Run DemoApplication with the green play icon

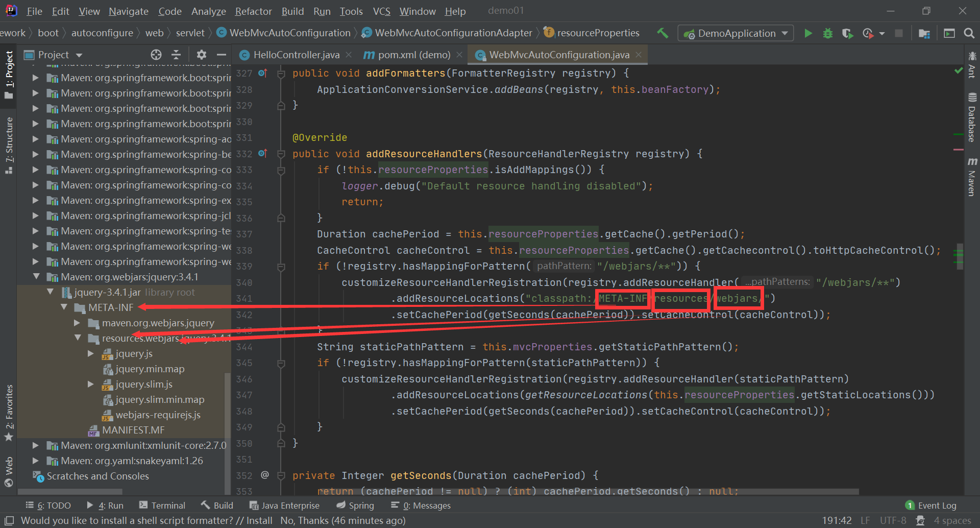808,33
